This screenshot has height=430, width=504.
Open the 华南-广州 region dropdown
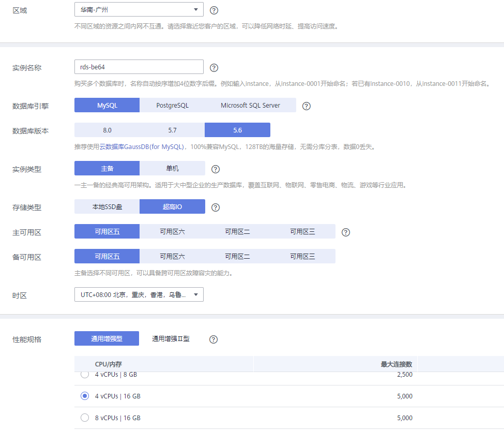point(139,9)
